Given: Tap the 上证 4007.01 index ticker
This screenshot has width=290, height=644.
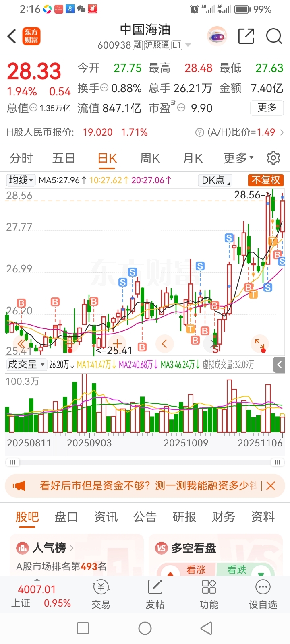Looking at the screenshot, I should tap(36, 597).
